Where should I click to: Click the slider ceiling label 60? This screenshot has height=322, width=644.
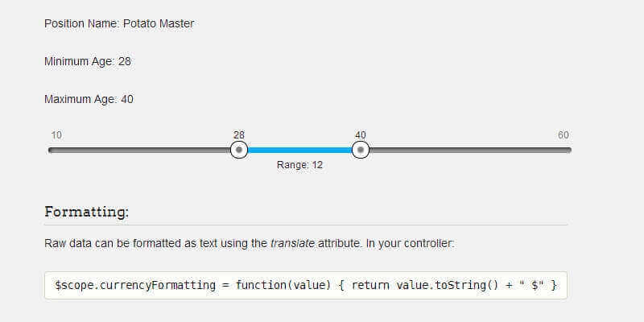[x=563, y=135]
